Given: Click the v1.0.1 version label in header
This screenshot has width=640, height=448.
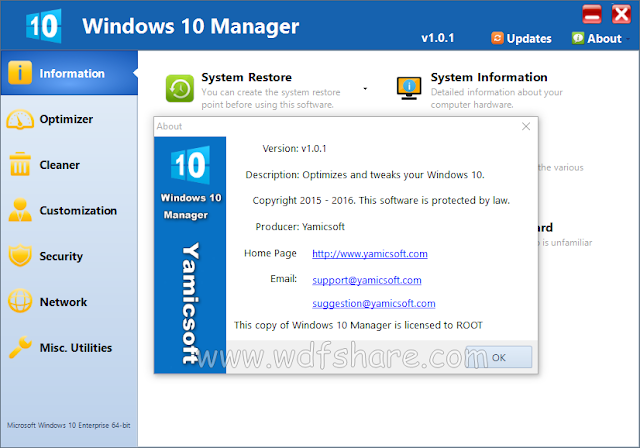Looking at the screenshot, I should pyautogui.click(x=438, y=38).
